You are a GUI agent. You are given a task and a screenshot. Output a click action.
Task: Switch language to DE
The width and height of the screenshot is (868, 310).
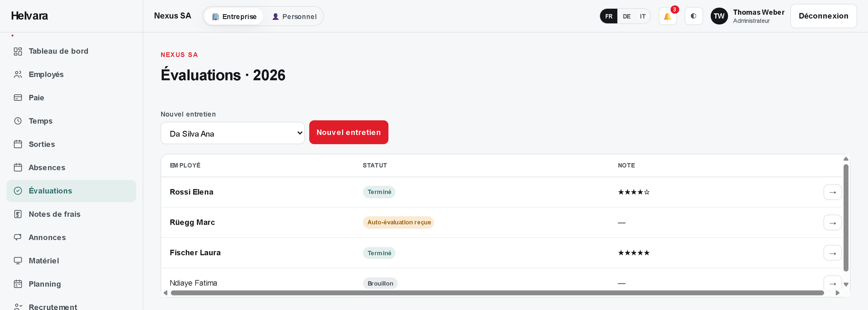tap(626, 16)
